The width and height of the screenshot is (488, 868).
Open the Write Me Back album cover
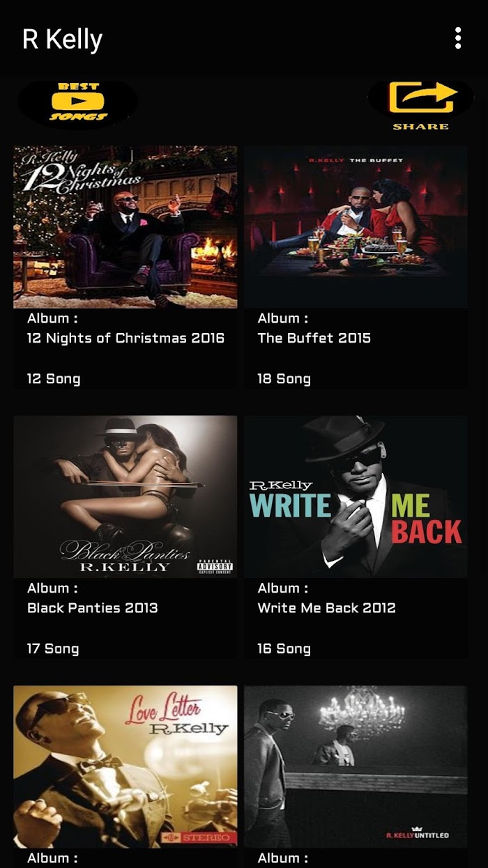tap(356, 497)
